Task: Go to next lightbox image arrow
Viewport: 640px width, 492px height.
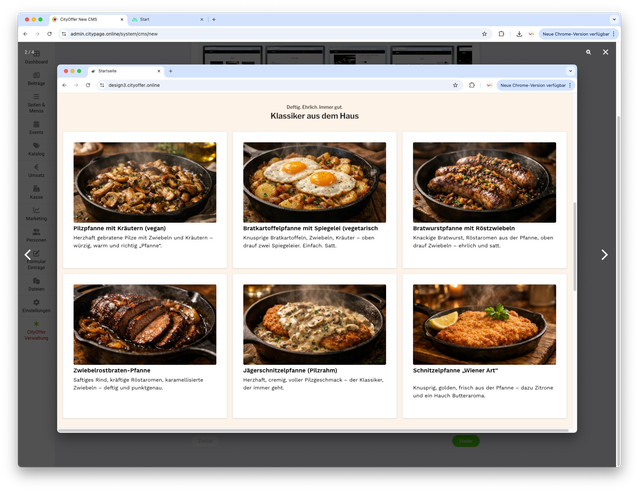Action: tap(604, 255)
